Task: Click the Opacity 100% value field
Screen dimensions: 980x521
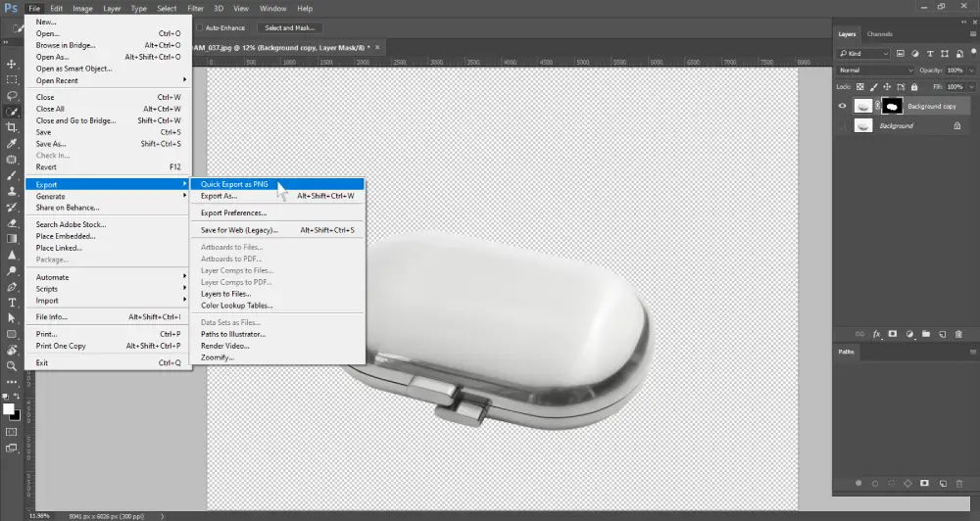Action: tap(955, 71)
